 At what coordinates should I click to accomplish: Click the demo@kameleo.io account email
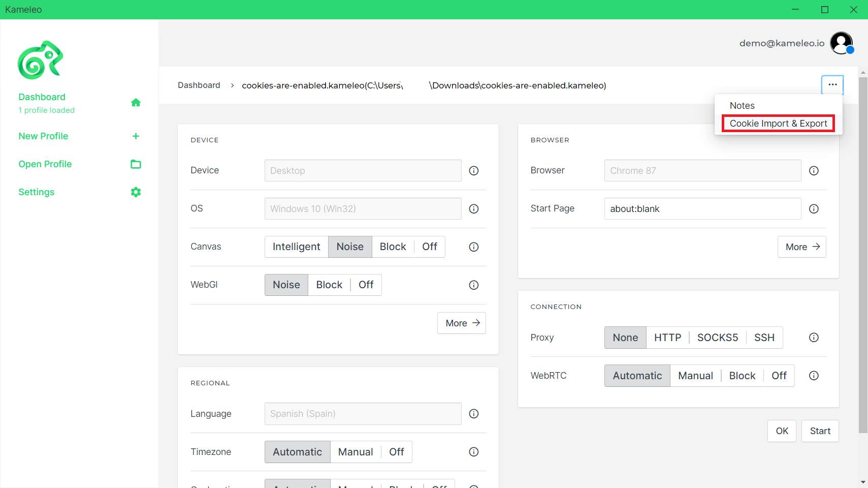782,43
